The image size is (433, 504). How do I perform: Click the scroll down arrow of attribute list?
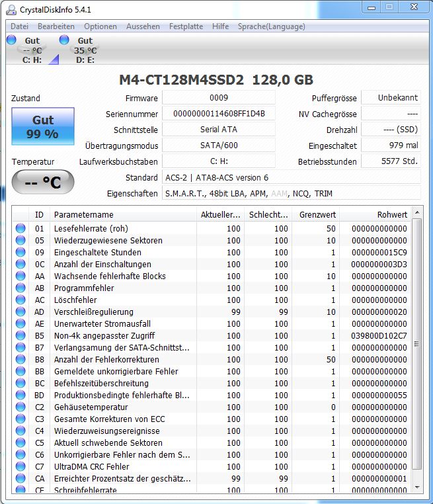click(417, 487)
